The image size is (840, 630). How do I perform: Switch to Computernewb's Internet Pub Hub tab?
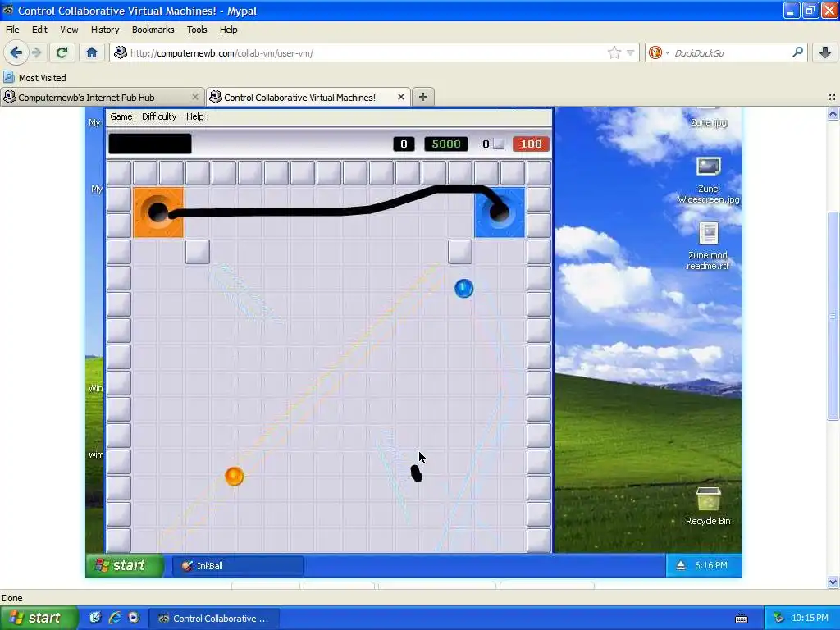pyautogui.click(x=102, y=97)
